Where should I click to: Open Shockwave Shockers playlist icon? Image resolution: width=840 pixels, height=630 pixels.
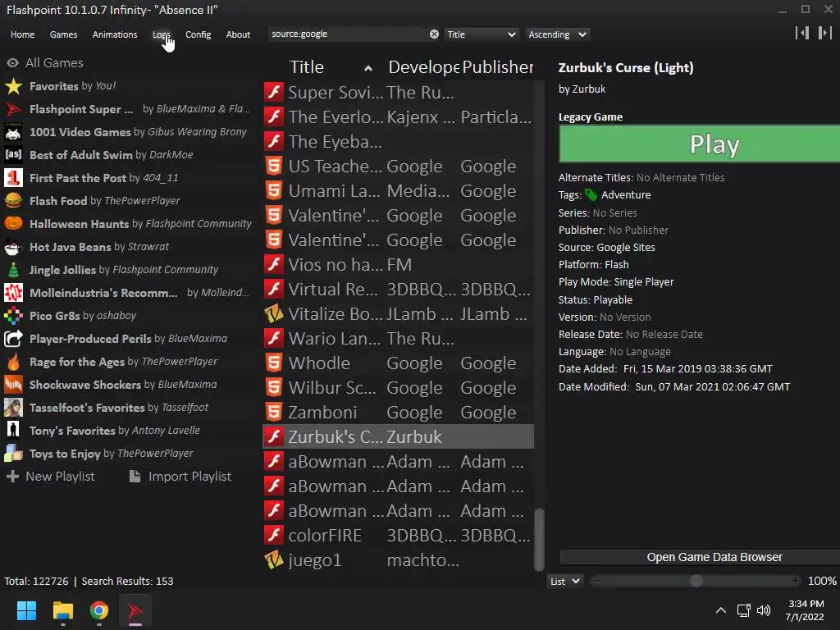click(13, 385)
